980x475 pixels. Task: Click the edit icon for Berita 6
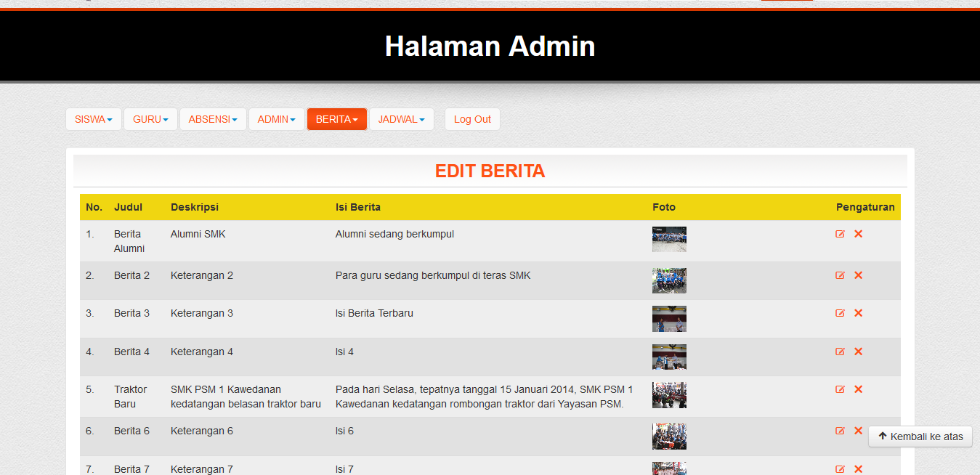coord(840,431)
